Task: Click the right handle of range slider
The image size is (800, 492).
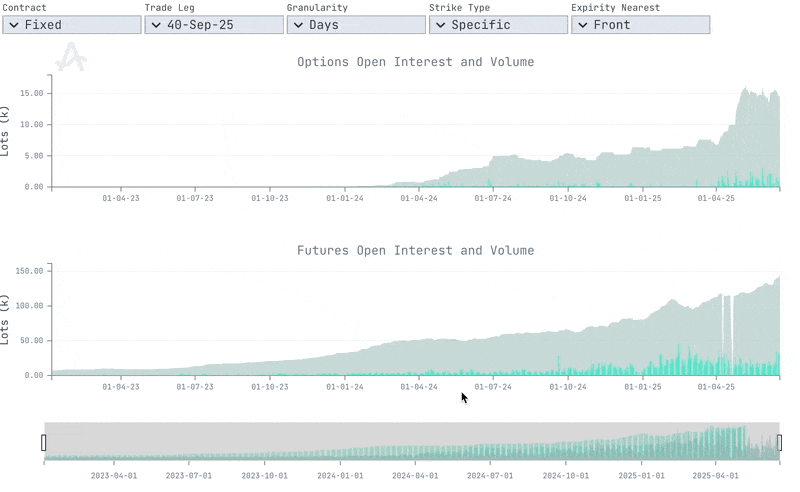Action: point(779,442)
